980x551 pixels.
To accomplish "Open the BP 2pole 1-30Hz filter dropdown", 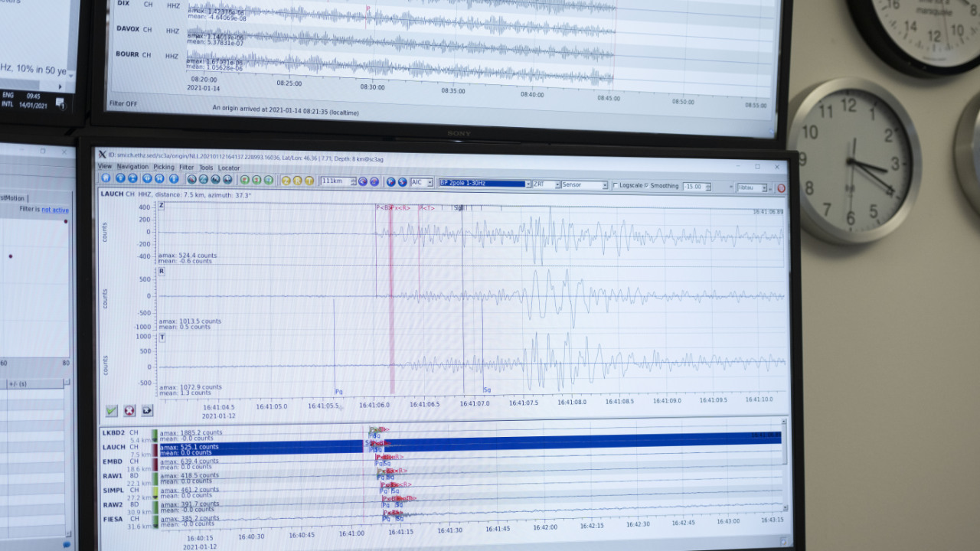I will (x=484, y=184).
